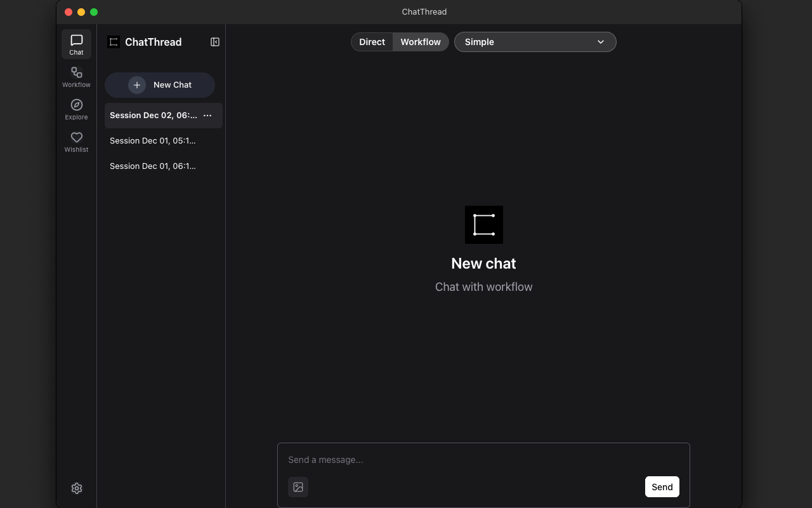Viewport: 812px width, 508px height.
Task: Open options for Session Dec 02 (three dots)
Action: [207, 116]
